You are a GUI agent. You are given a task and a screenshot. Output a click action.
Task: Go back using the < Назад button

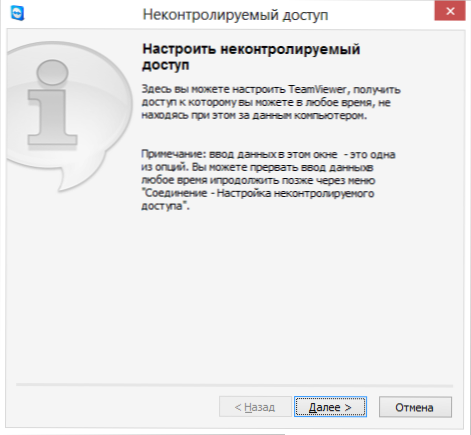tap(255, 407)
